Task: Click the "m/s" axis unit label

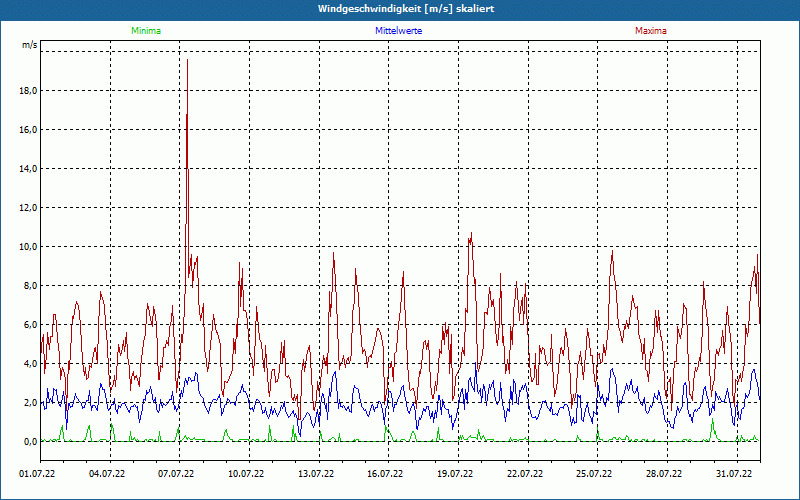Action: (x=30, y=45)
